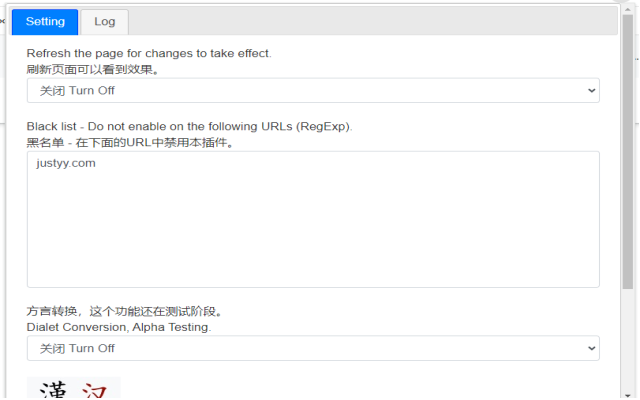
Task: Open the Log tab
Action: pos(105,21)
